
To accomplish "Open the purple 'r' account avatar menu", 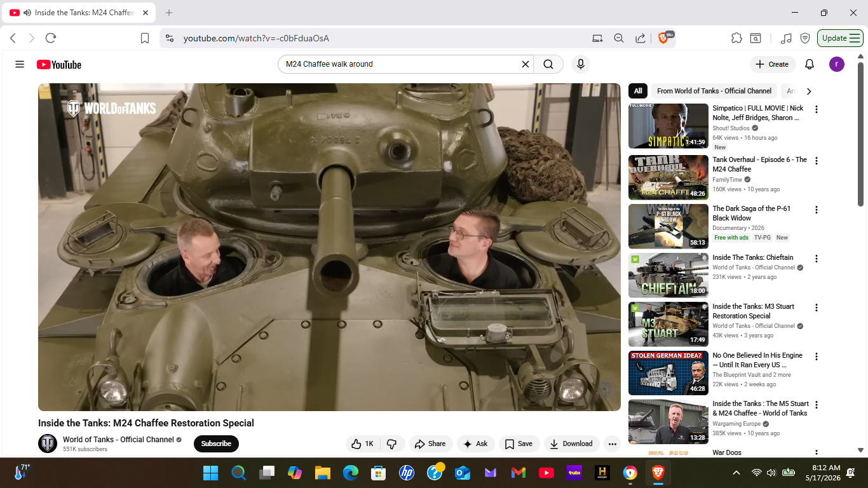I will [837, 64].
